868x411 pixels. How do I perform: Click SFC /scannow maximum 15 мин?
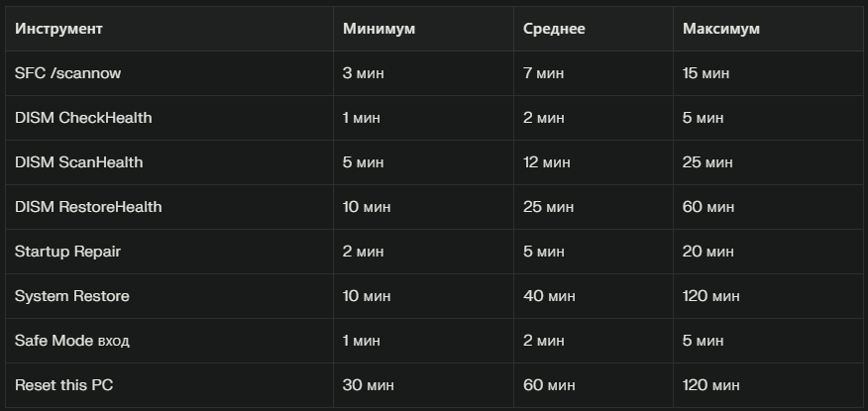tap(705, 73)
